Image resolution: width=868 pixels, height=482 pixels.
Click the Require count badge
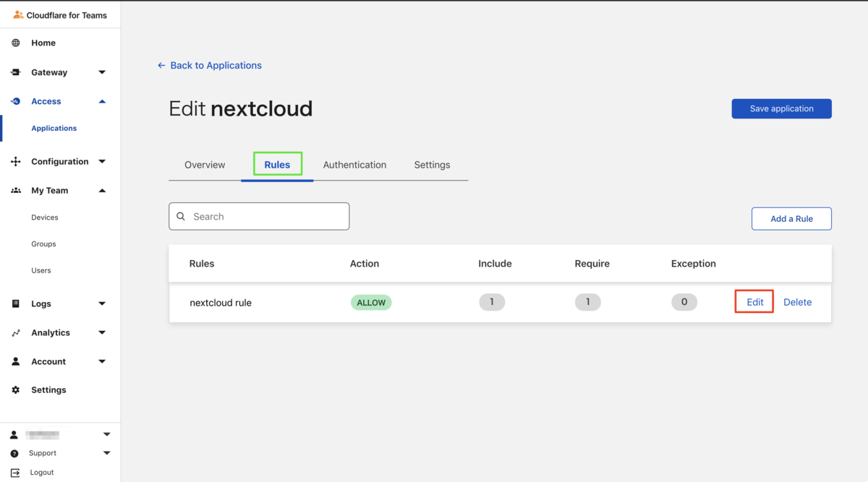click(x=588, y=302)
